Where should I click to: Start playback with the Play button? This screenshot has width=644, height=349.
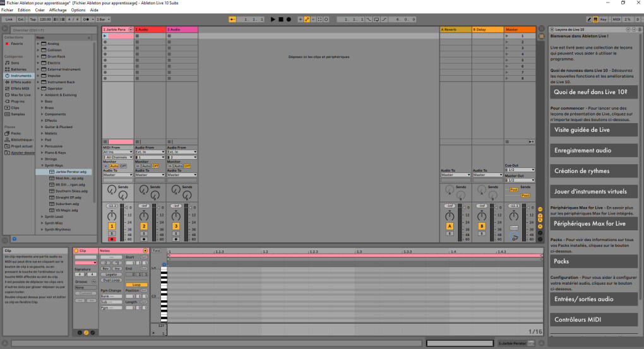[x=273, y=20]
